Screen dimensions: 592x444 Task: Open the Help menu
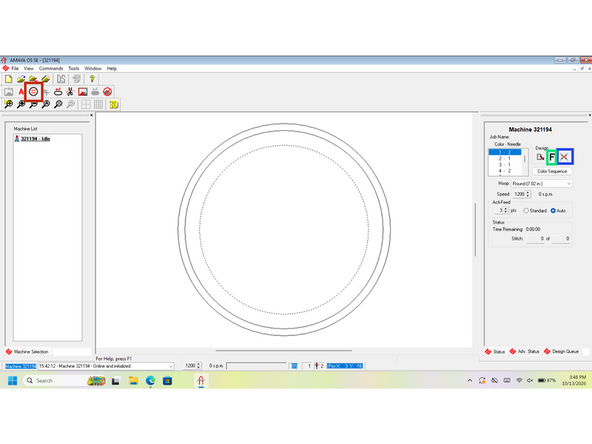click(111, 68)
